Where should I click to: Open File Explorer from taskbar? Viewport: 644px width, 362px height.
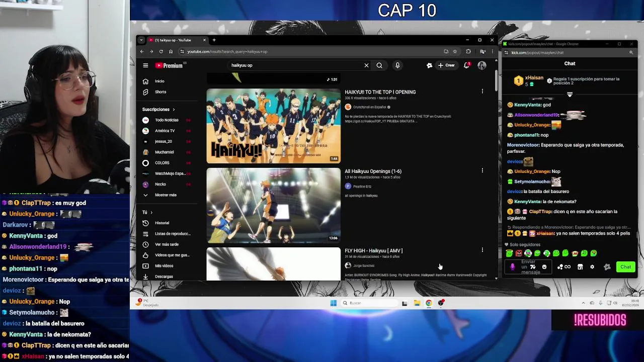(x=417, y=303)
